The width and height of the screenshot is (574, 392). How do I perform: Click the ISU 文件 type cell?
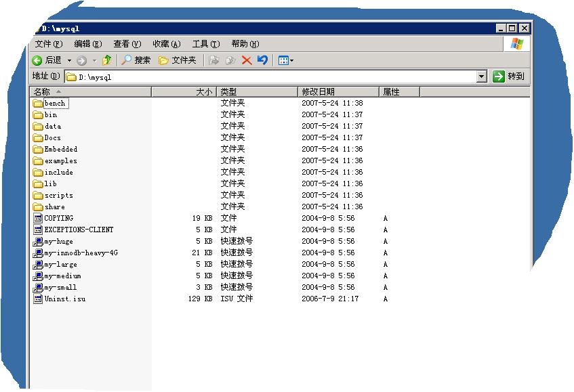(x=237, y=299)
